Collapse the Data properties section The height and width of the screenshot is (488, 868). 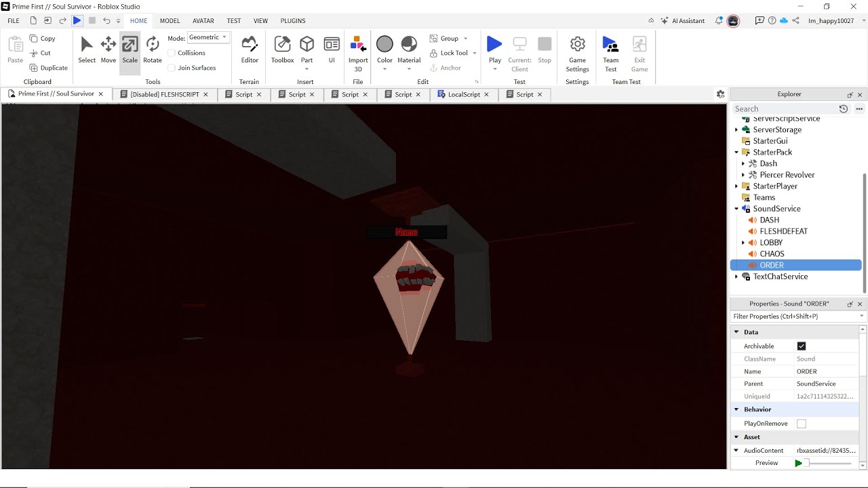(x=736, y=332)
